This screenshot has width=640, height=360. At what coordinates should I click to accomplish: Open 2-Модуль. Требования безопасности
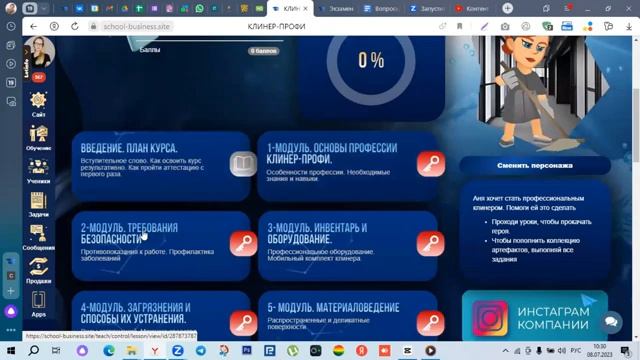click(129, 233)
